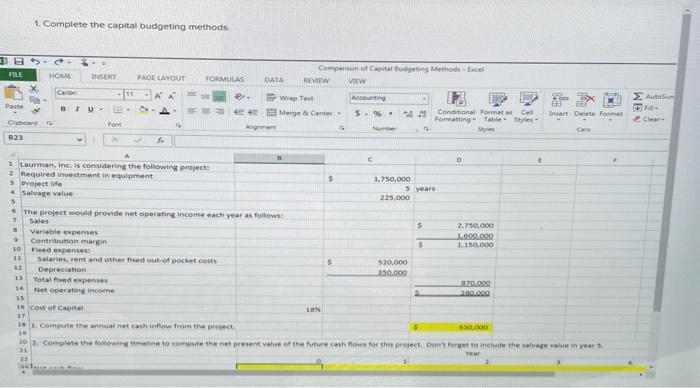Viewport: 700px width, 388px height.
Task: Decrease font size with smaller A
Action: coord(171,96)
